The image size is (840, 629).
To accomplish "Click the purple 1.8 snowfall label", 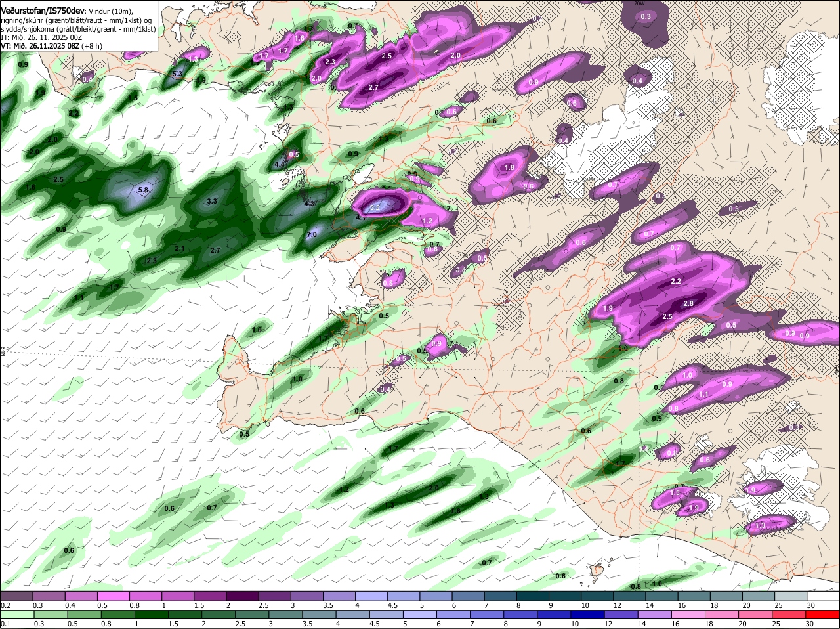I will coord(509,167).
